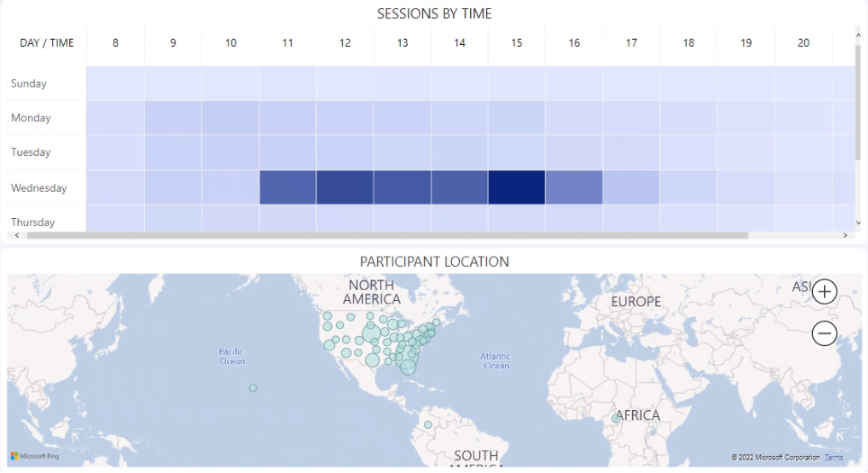The image size is (868, 473).
Task: Select the participant bubble in Africa
Action: (616, 418)
